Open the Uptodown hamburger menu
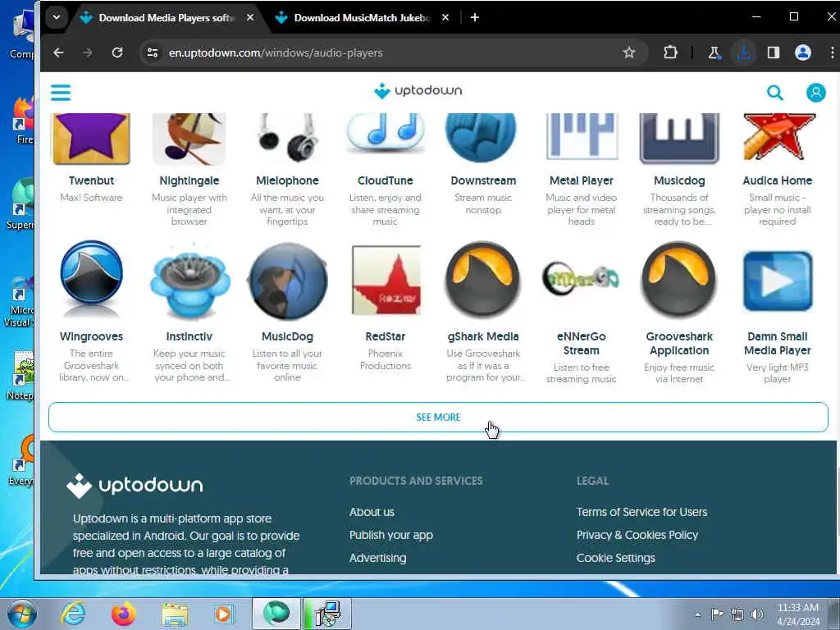This screenshot has height=630, width=840. 61,92
